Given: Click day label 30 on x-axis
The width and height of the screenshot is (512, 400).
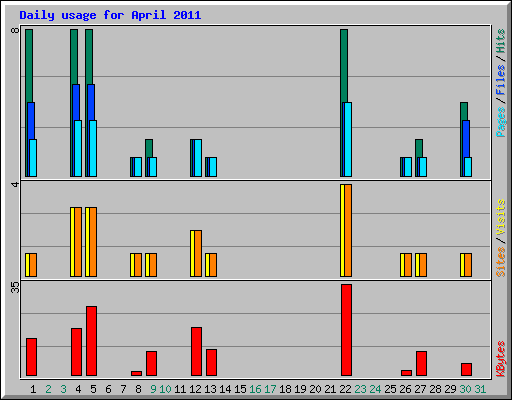Looking at the screenshot, I should click(465, 389).
